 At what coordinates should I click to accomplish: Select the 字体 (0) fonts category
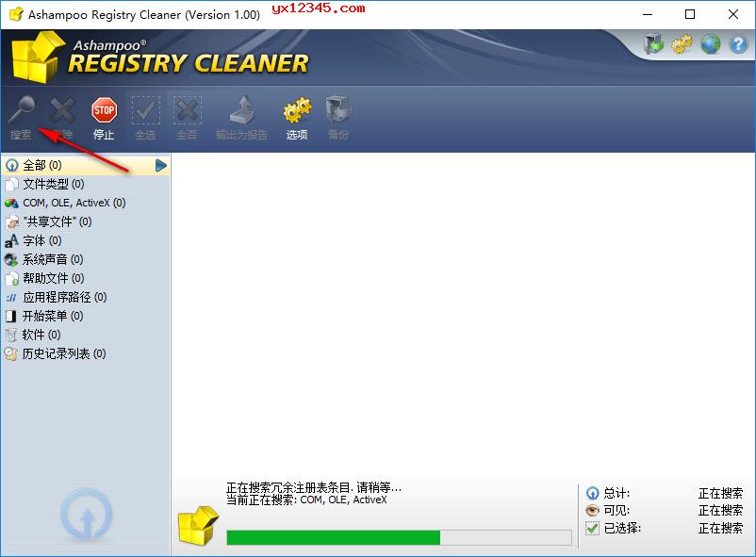85,240
